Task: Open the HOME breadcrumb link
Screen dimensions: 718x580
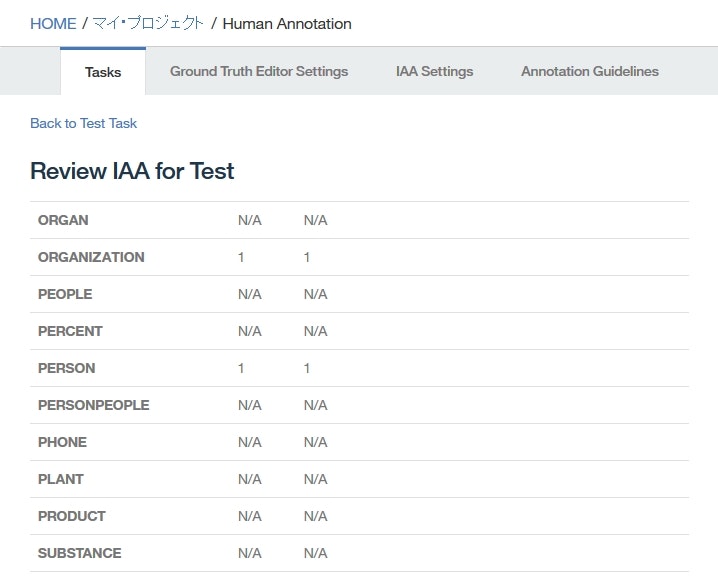Action: point(53,23)
